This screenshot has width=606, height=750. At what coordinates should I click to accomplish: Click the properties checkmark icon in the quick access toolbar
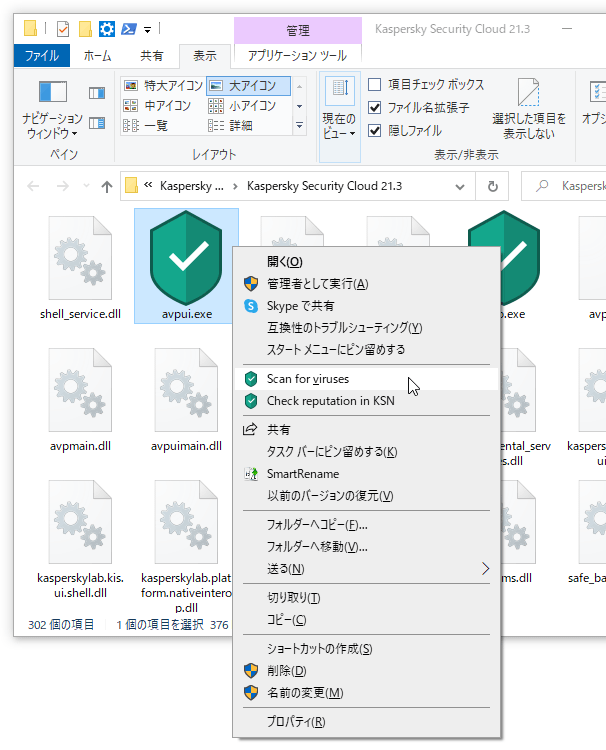point(63,29)
